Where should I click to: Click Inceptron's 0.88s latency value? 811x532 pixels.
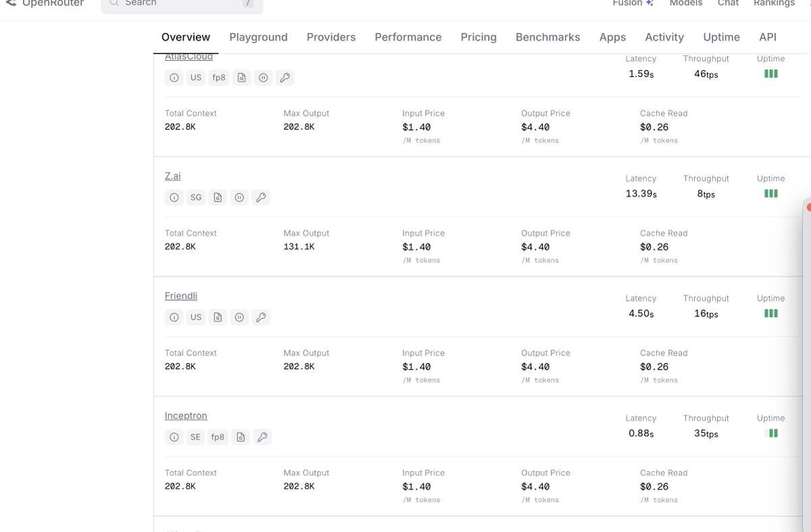coord(641,434)
